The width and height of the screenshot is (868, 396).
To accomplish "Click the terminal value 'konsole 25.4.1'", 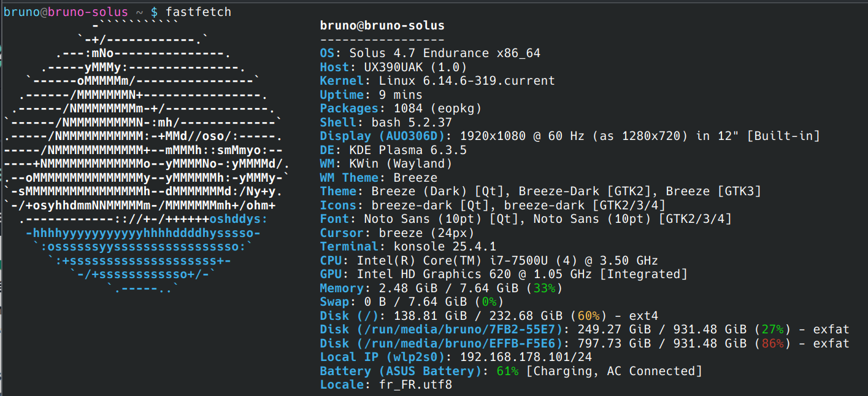I will pyautogui.click(x=445, y=246).
